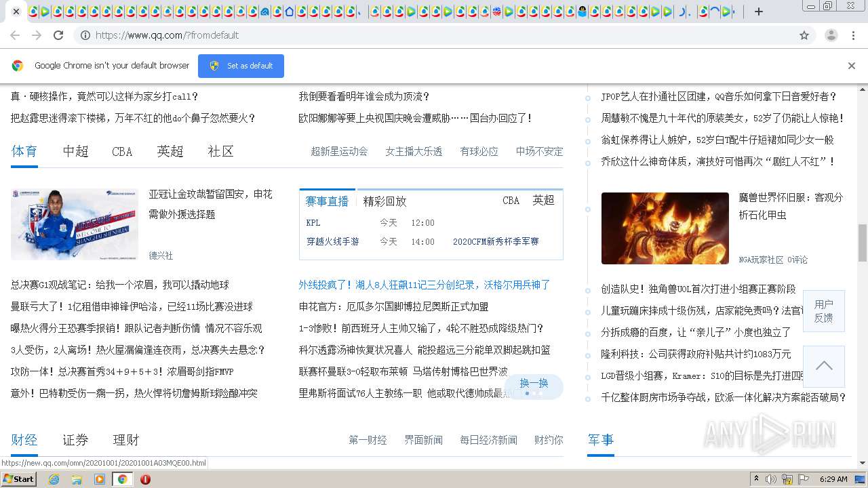
Task: Open 每日经济新闻 link
Action: pyautogui.click(x=488, y=440)
